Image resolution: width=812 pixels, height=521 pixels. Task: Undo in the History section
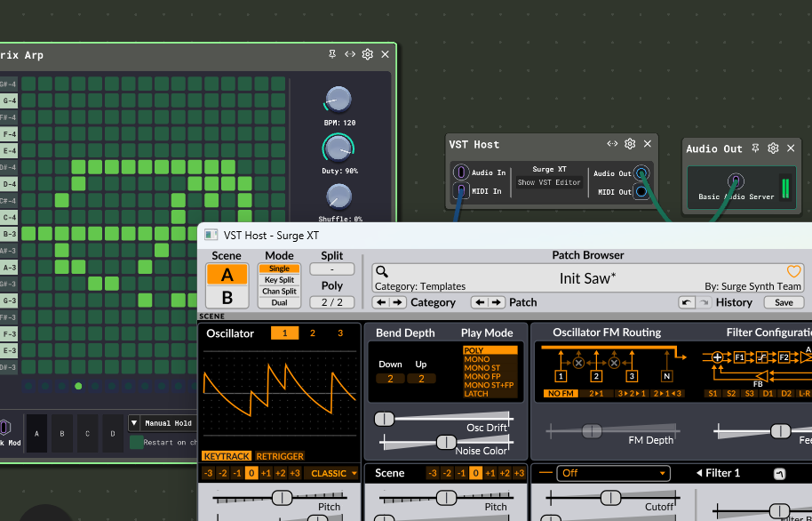(687, 302)
